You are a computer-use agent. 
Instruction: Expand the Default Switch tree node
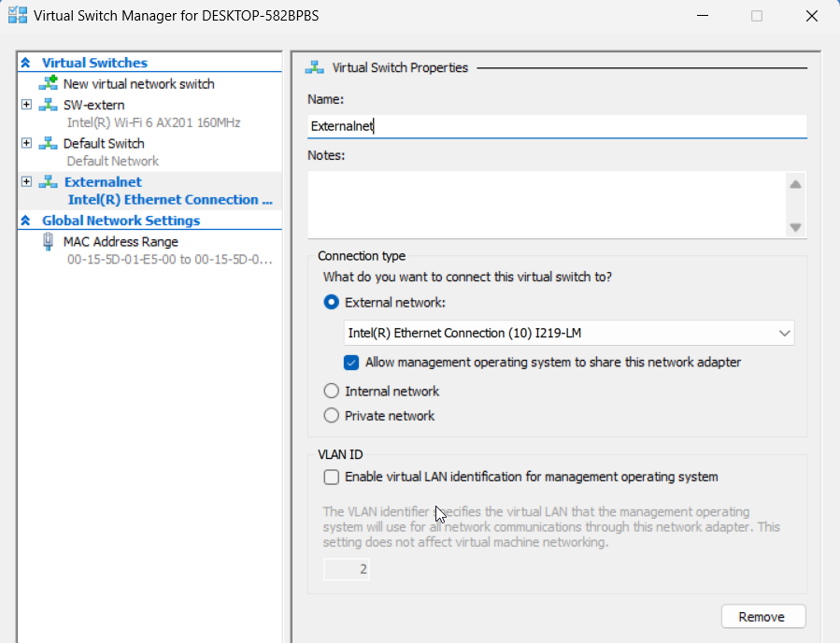[26, 144]
